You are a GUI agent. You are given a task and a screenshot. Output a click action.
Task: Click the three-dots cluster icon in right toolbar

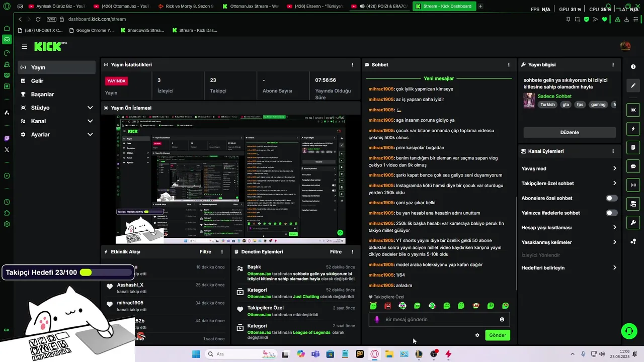[x=633, y=241]
